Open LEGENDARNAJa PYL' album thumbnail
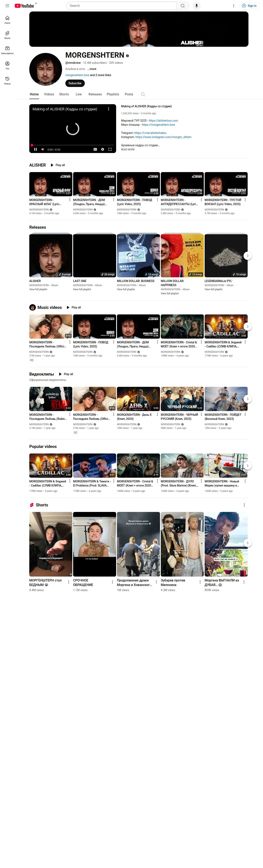The height and width of the screenshot is (868, 263). 226,255
